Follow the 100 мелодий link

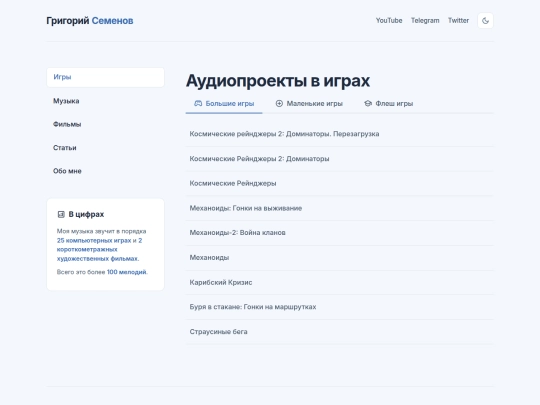pyautogui.click(x=126, y=272)
